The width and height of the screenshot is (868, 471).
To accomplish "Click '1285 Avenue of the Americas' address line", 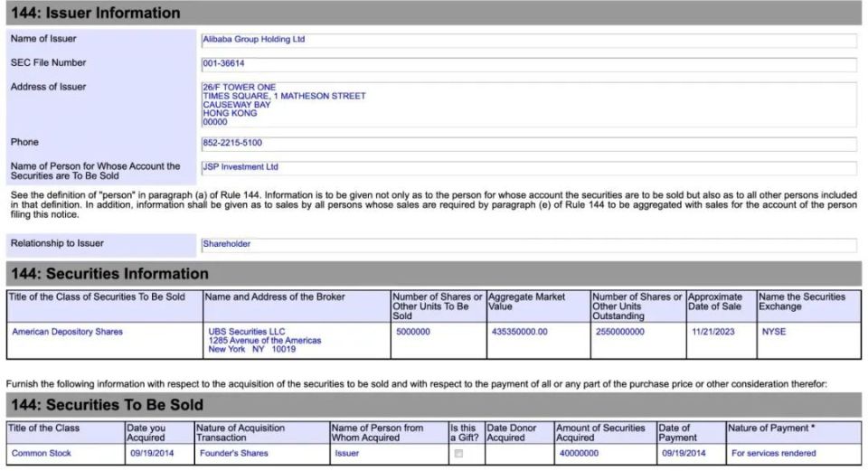I will (265, 341).
